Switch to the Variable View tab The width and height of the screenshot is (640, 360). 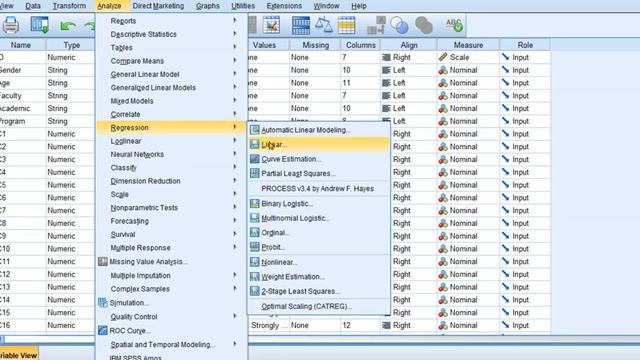coord(18,354)
